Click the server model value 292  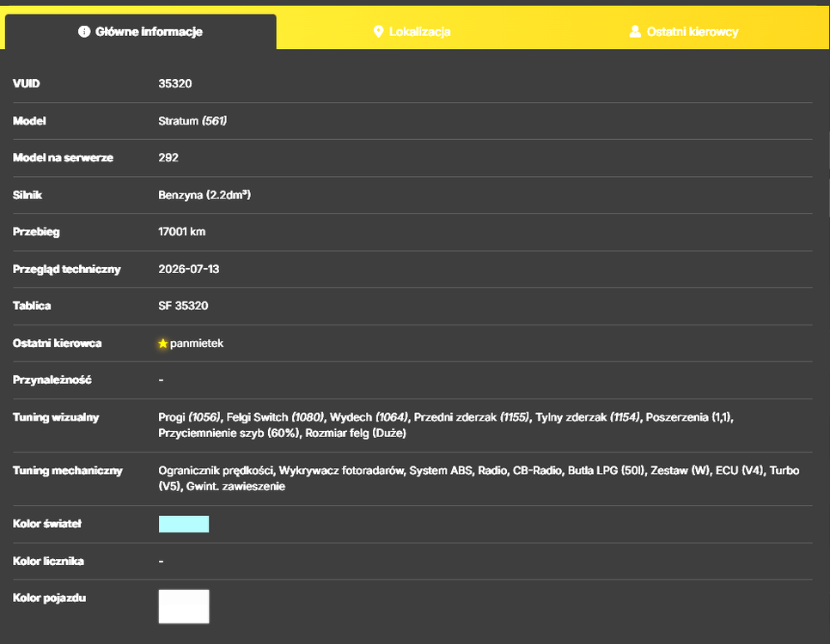(168, 158)
